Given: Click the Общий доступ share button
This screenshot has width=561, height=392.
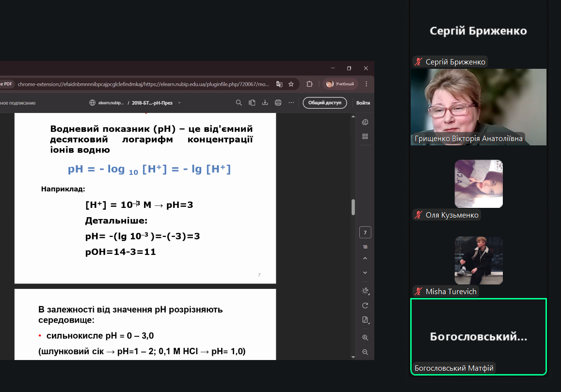Looking at the screenshot, I should tap(325, 103).
